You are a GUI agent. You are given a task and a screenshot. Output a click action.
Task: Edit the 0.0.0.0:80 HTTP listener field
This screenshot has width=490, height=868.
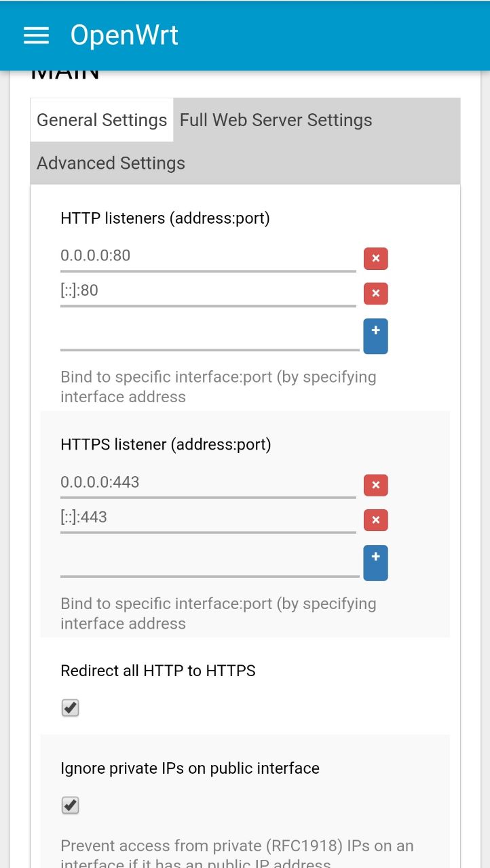coord(208,256)
